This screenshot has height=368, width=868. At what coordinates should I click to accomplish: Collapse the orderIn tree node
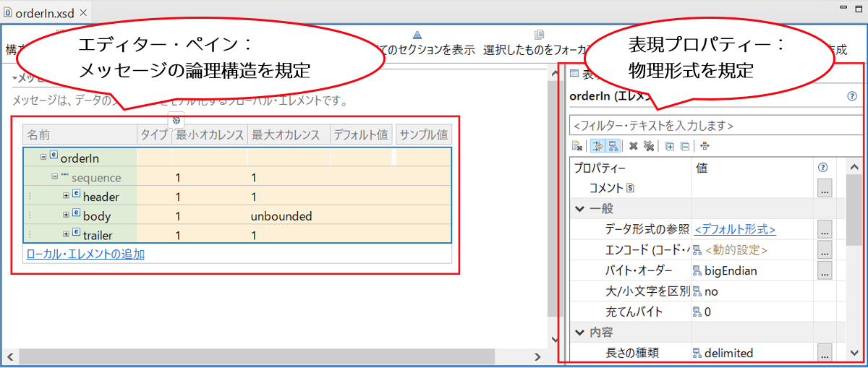tap(44, 157)
